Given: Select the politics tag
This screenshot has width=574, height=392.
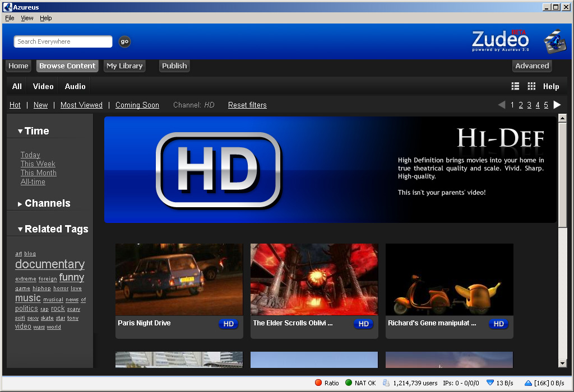Looking at the screenshot, I should 26,308.
